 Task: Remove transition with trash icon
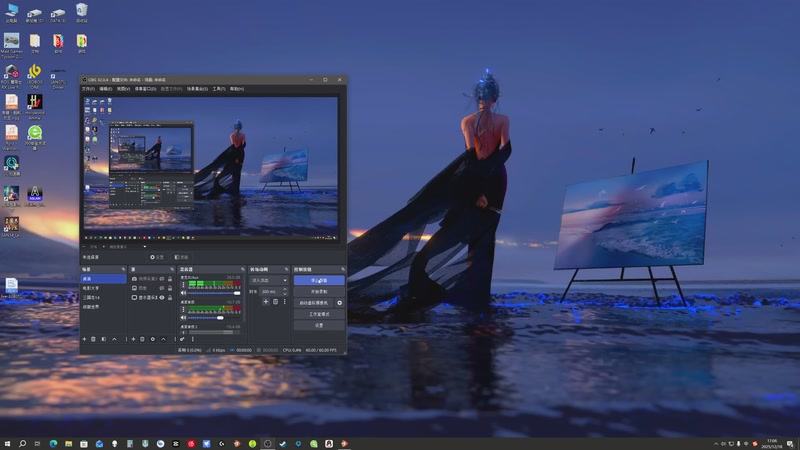coord(275,302)
